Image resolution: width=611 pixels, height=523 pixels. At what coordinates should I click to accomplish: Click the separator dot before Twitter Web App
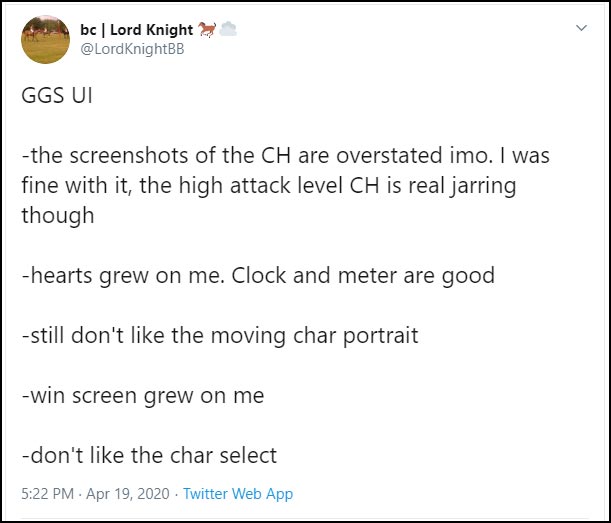[177, 494]
